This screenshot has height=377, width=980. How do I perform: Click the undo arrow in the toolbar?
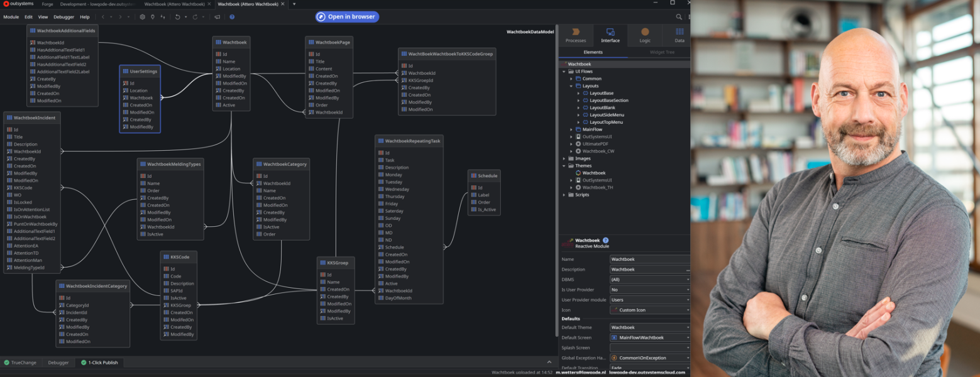click(178, 17)
